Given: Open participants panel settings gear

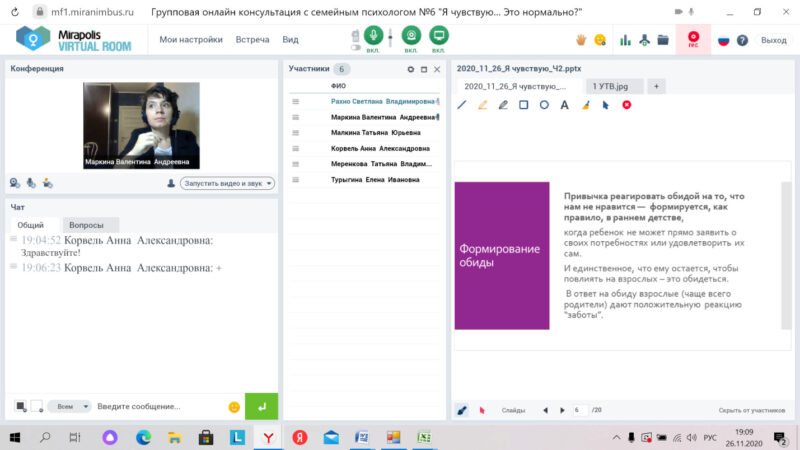Looking at the screenshot, I should click(x=411, y=69).
